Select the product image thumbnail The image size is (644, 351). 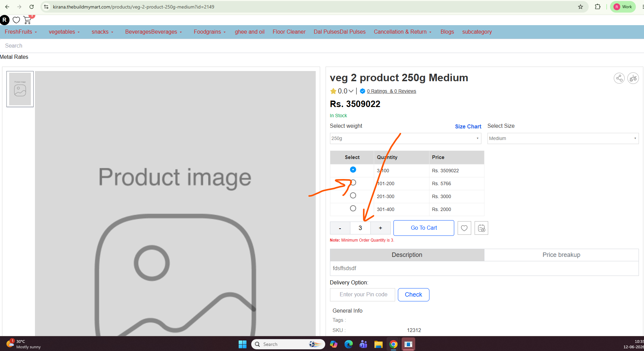[x=20, y=89]
